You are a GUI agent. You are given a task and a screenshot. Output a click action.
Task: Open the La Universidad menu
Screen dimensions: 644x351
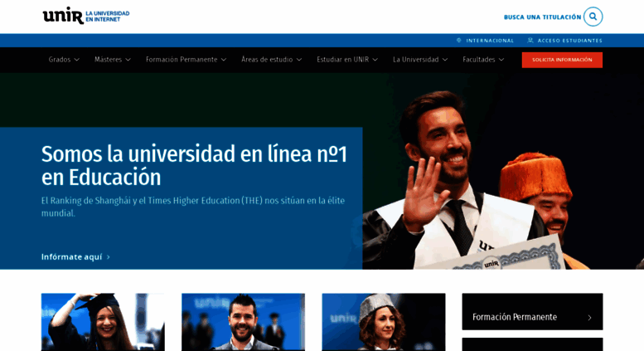point(415,60)
